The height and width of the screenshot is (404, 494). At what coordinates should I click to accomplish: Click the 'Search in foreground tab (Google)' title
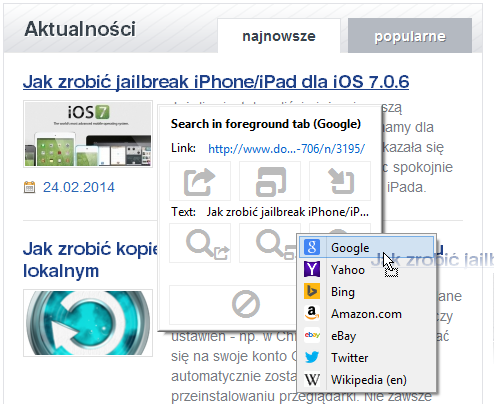pos(266,124)
